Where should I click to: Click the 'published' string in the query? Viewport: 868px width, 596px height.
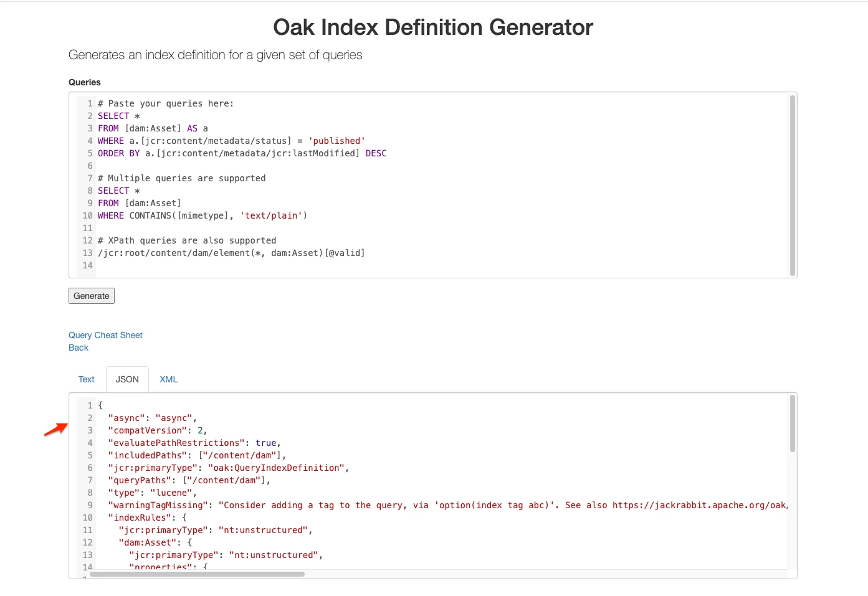coord(336,141)
